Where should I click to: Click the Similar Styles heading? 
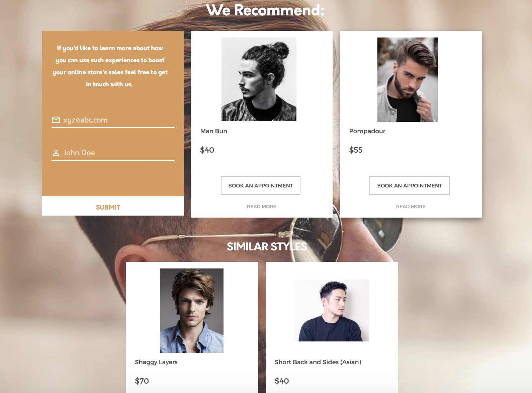(x=267, y=247)
